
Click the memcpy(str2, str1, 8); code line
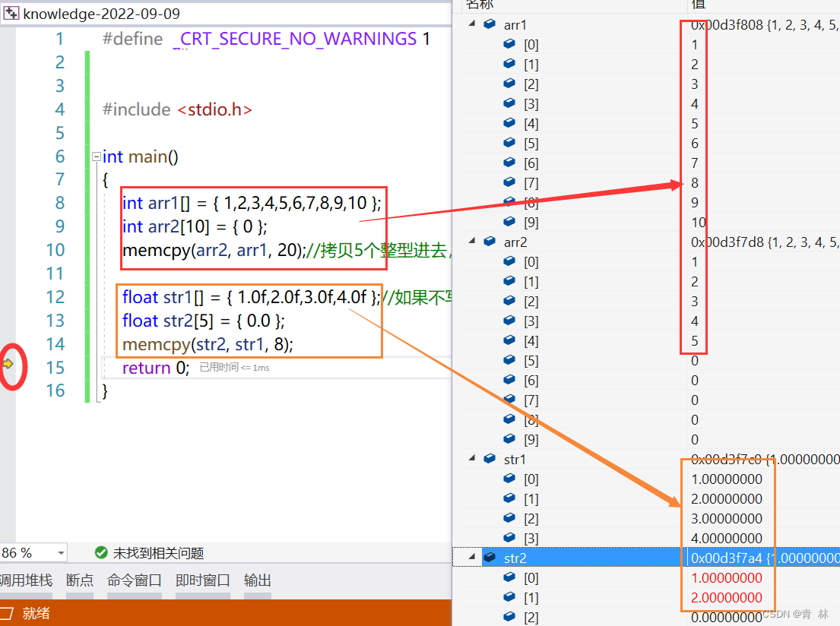pyautogui.click(x=208, y=344)
